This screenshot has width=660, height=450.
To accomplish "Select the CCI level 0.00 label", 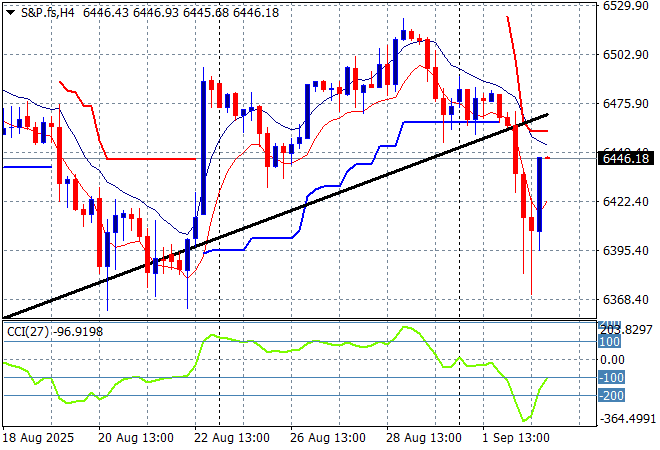I will [612, 360].
